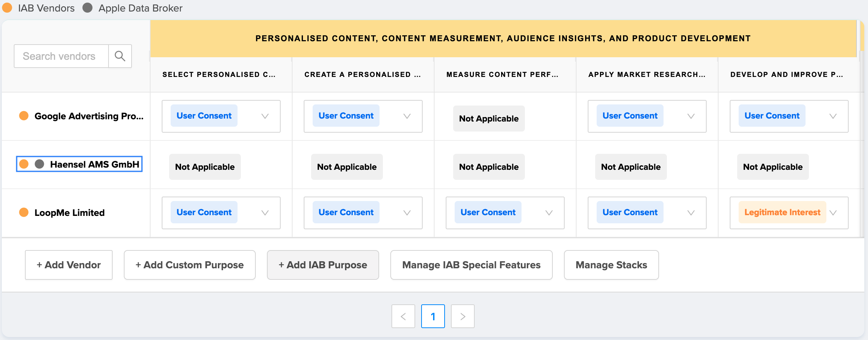Click Google's Not Applicable measure content cell
This screenshot has width=868, height=340.
point(489,119)
